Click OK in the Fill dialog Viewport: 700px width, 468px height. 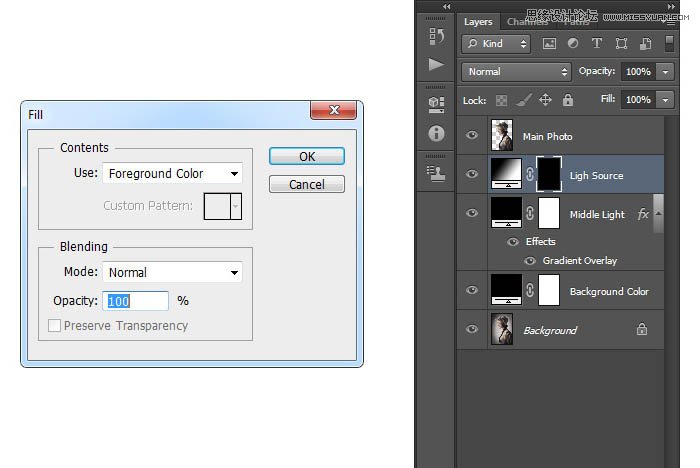pyautogui.click(x=307, y=156)
